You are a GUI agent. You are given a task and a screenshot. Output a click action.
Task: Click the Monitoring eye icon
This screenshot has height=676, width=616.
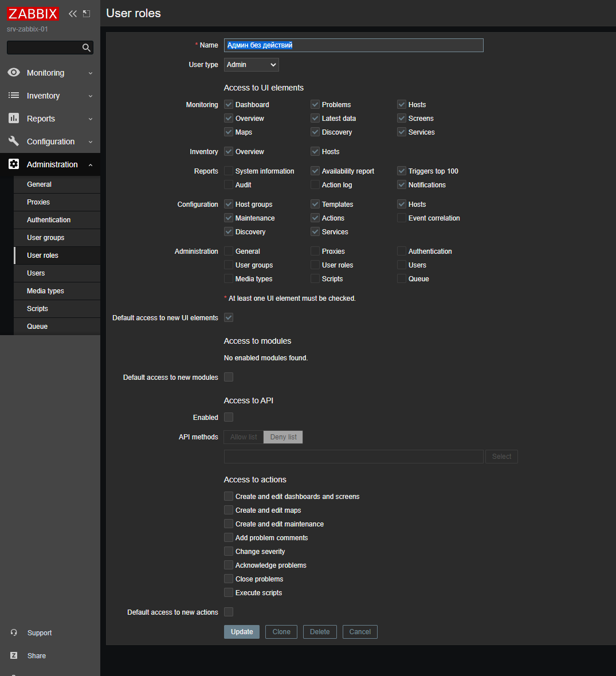pos(14,73)
